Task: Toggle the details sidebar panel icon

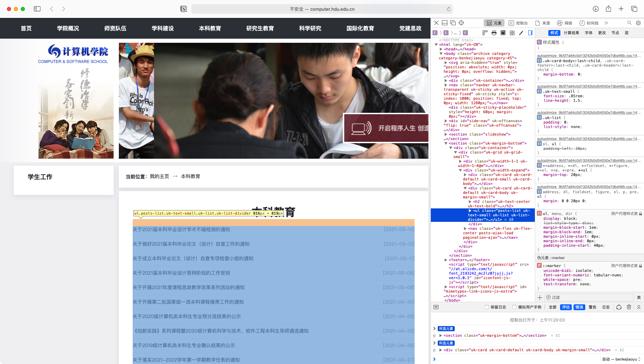Action: click(530, 33)
